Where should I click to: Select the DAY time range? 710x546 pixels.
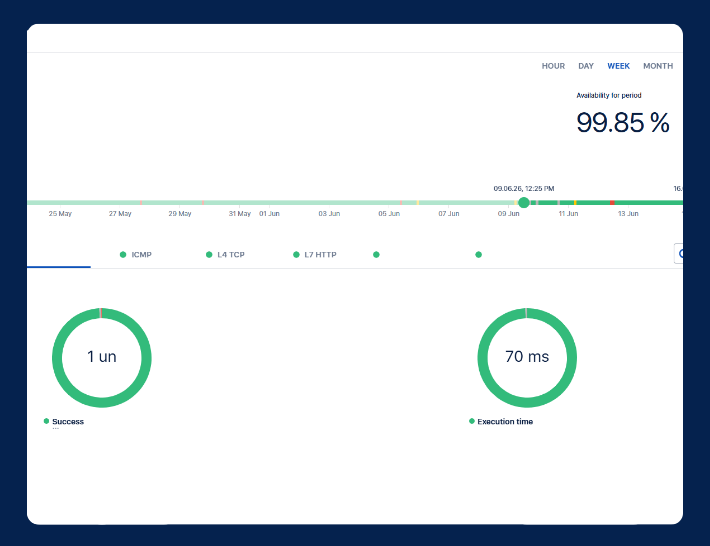coord(585,66)
